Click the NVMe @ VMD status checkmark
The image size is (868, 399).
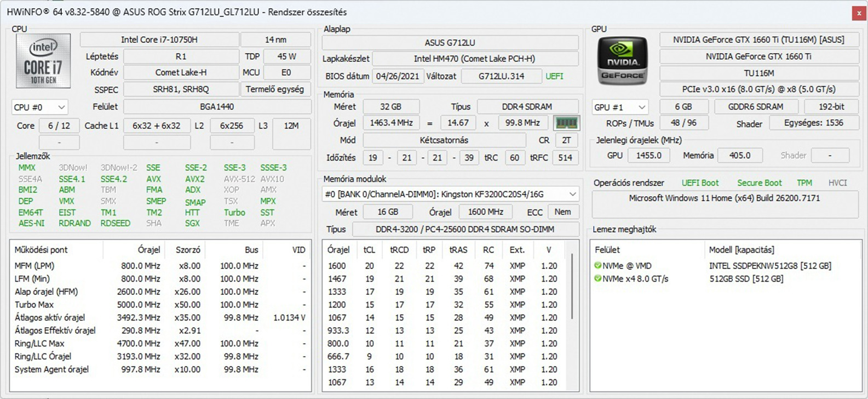point(597,266)
